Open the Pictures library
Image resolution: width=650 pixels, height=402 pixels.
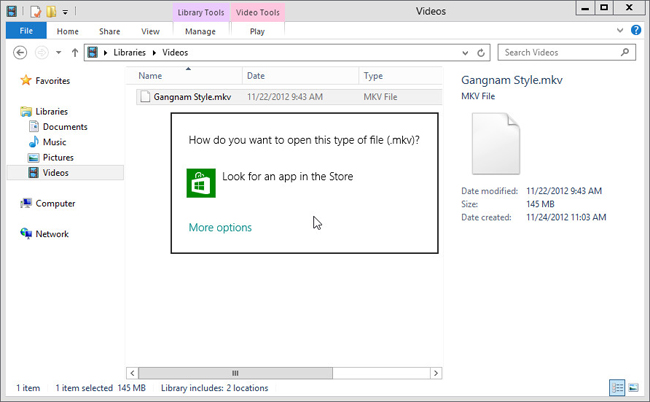(x=58, y=157)
